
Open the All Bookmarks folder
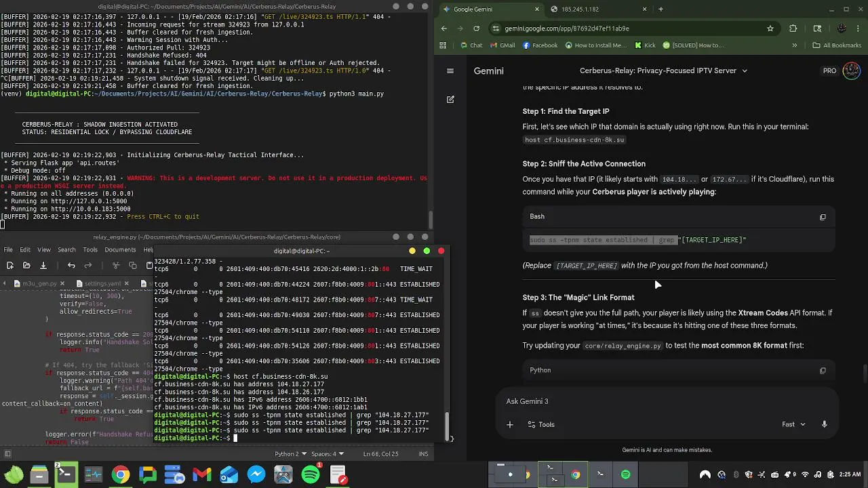coord(837,45)
